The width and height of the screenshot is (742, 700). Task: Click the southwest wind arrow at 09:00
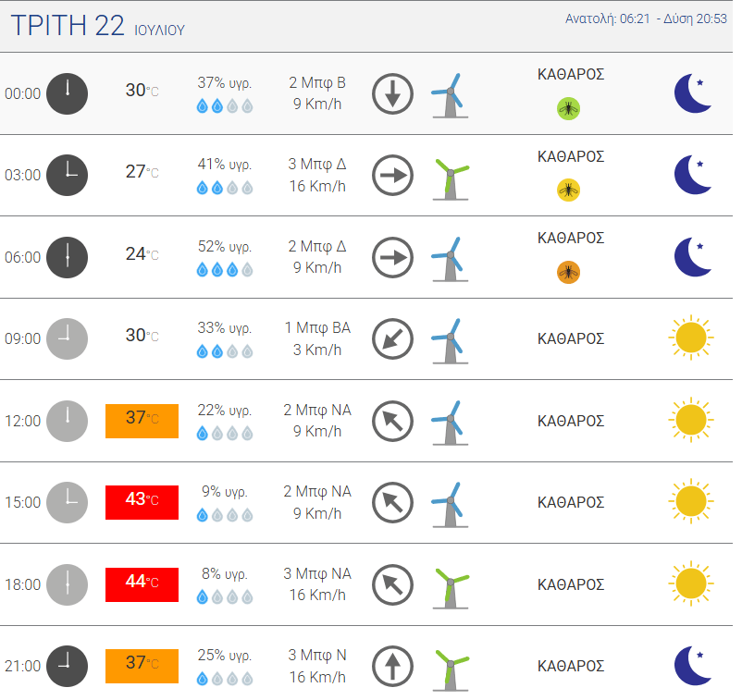[x=392, y=338]
